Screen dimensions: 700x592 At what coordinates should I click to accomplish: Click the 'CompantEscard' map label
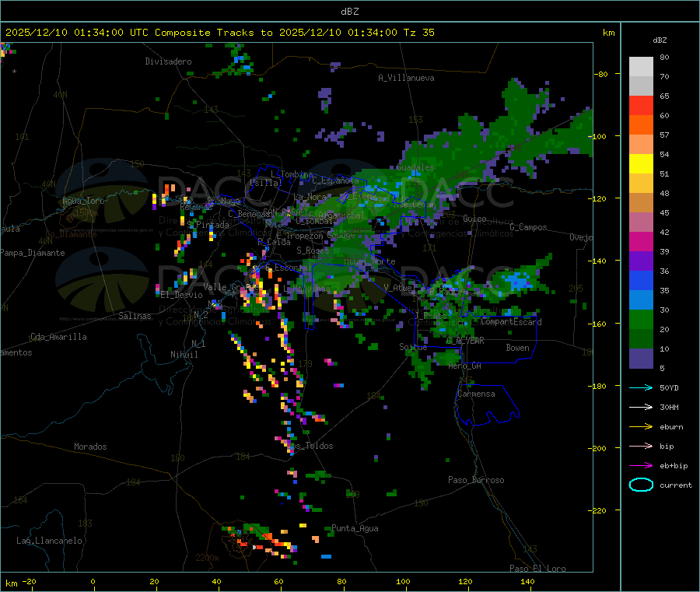pyautogui.click(x=511, y=322)
